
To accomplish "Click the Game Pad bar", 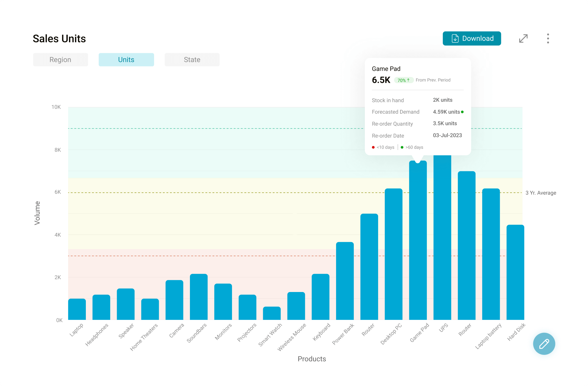I will pos(418,240).
